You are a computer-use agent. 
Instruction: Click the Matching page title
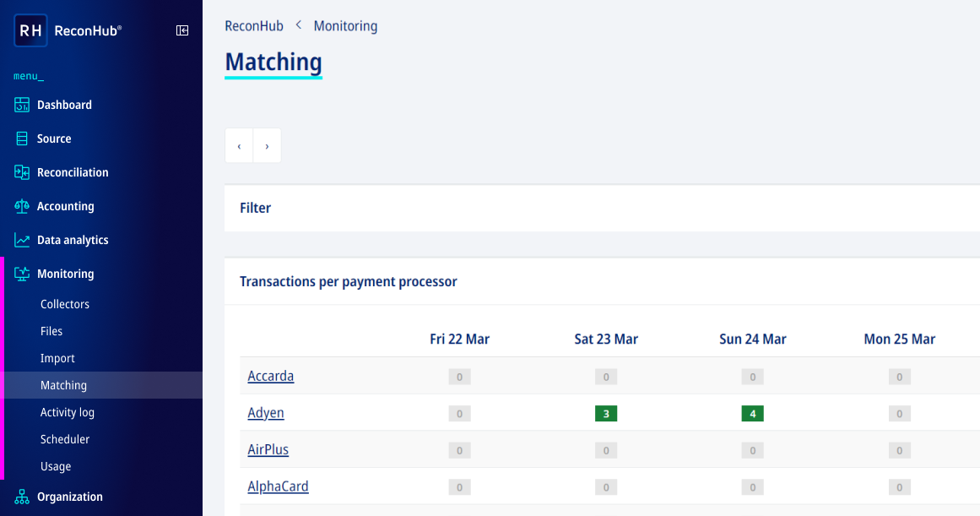[x=273, y=62]
